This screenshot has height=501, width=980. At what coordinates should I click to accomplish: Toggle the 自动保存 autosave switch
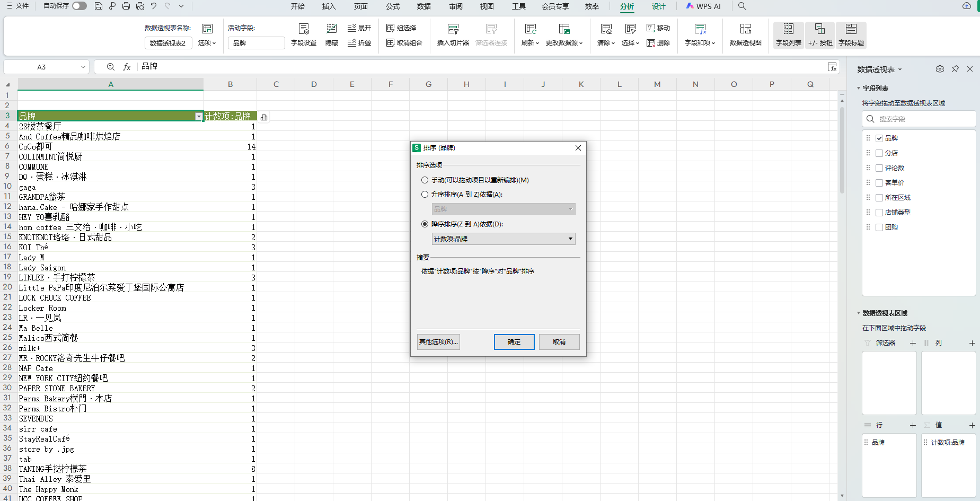tap(80, 6)
